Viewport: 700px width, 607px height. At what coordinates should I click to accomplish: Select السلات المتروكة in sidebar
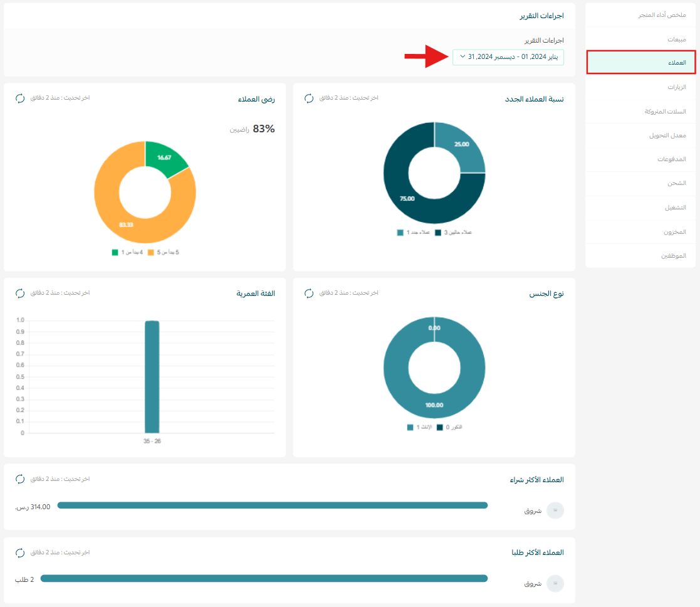665,111
